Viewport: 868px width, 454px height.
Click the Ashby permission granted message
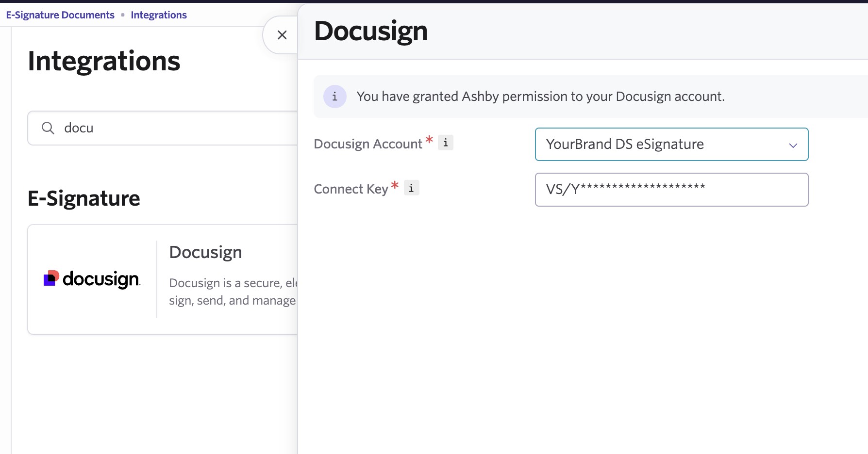coord(540,97)
